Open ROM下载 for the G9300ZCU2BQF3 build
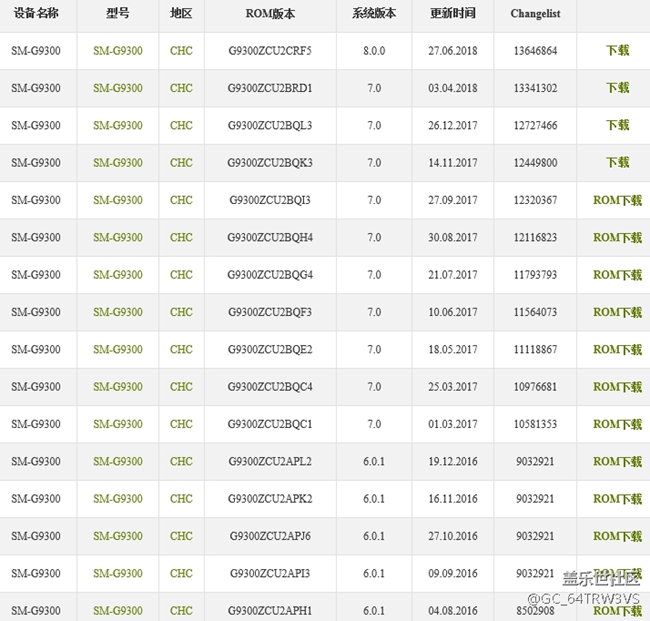Viewport: 650px width, 621px height. click(617, 312)
